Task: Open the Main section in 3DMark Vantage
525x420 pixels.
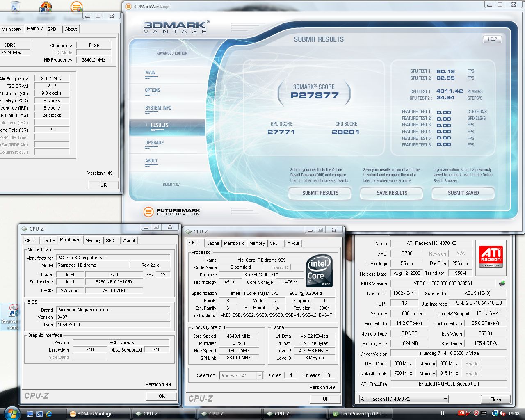Action: (151, 73)
